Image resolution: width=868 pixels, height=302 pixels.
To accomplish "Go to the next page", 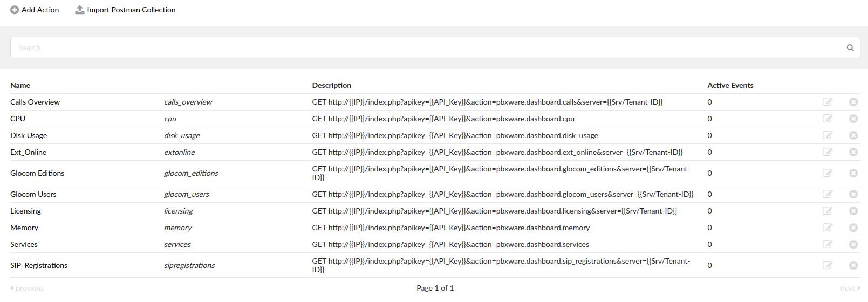I will 850,288.
